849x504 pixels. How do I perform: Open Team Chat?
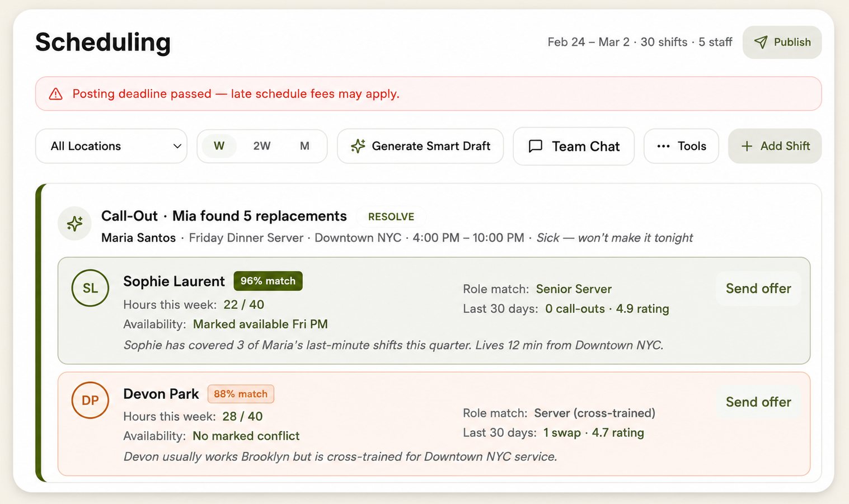point(574,146)
